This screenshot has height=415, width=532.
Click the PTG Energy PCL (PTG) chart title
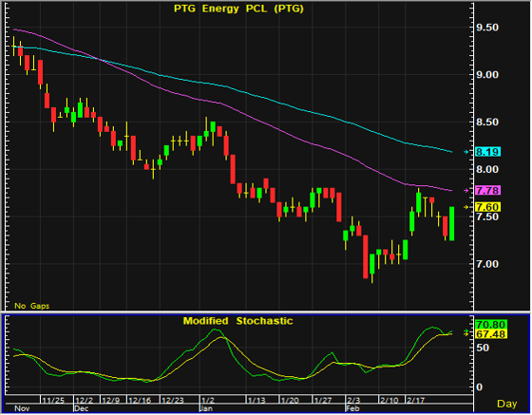tap(238, 9)
